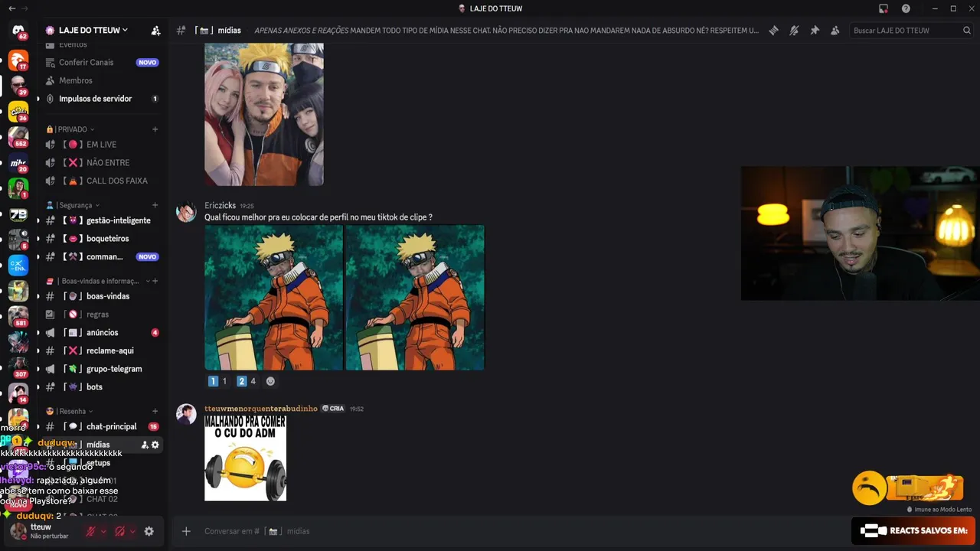This screenshot has height=551, width=980.
Task: Click add reaction smiley under Naruto images
Action: click(270, 381)
